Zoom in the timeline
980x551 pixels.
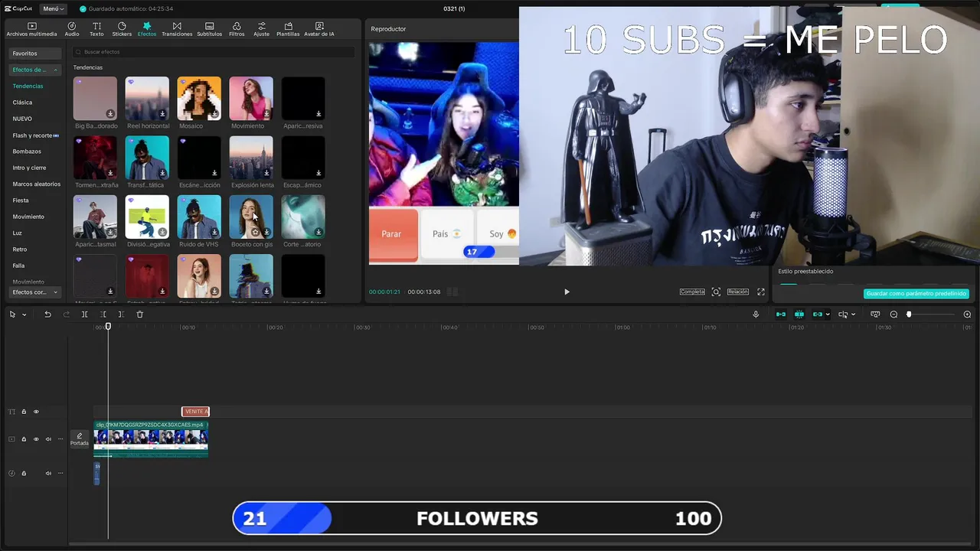967,315
